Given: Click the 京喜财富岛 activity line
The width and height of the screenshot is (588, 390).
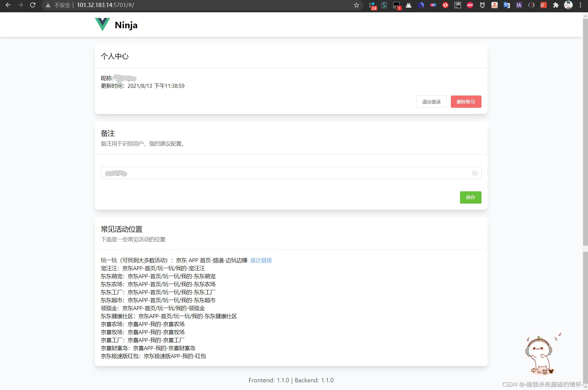Looking at the screenshot, I should click(x=148, y=348).
